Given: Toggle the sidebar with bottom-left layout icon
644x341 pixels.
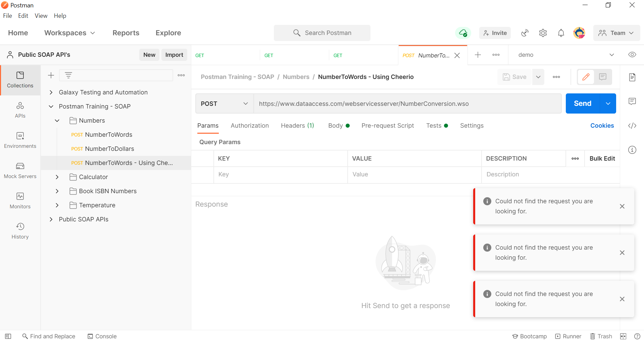Looking at the screenshot, I should (7, 336).
